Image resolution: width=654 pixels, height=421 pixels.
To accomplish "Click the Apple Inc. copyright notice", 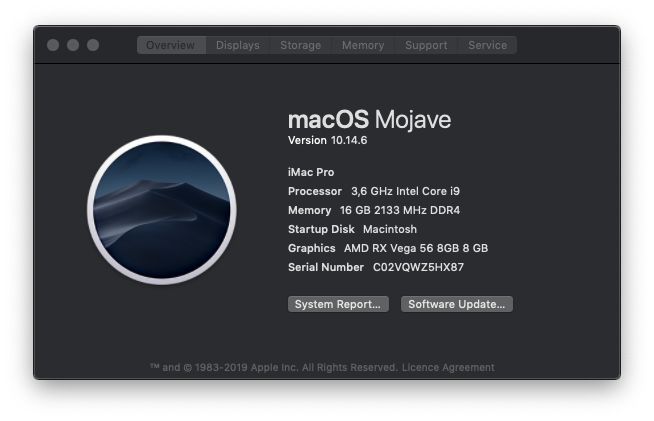I will point(274,368).
